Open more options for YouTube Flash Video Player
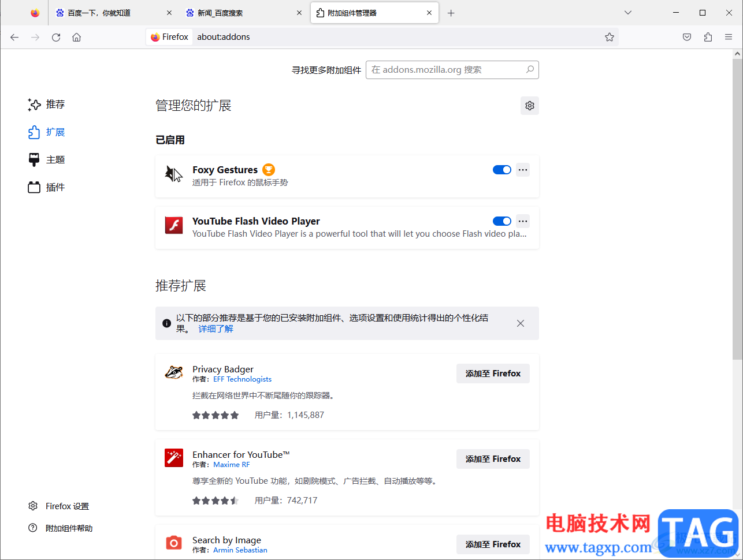The image size is (743, 560). (523, 221)
